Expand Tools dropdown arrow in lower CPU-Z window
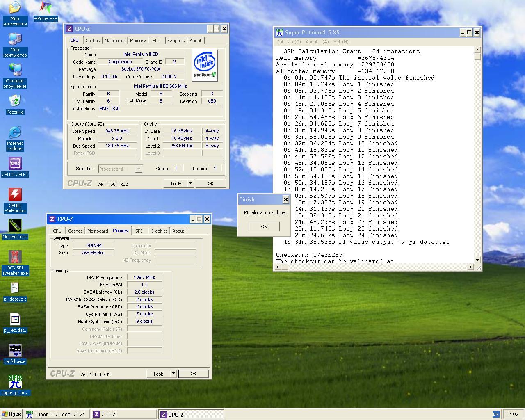The height and width of the screenshot is (420, 525). coord(173,374)
